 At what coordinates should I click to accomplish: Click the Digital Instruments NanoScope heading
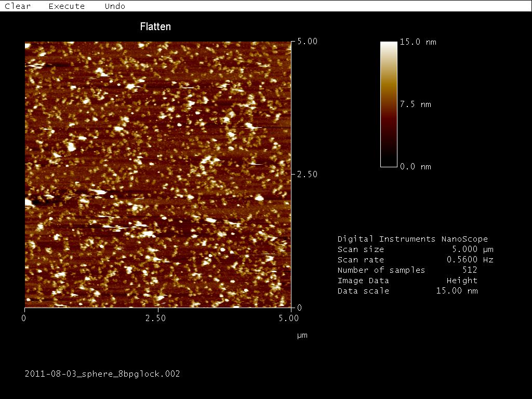pos(413,239)
